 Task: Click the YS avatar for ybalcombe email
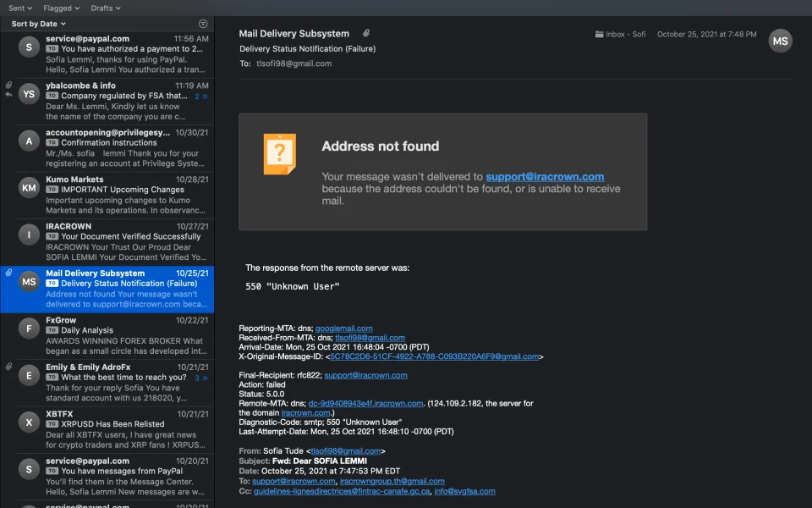point(30,95)
